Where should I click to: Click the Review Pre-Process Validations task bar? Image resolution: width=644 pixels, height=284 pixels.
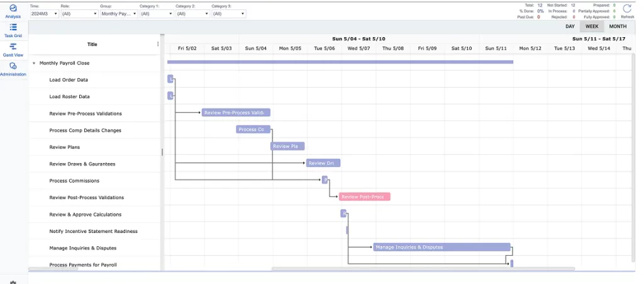coord(236,113)
